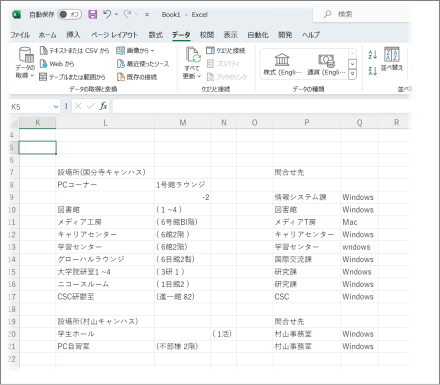Sort ascending A to Z icon
This screenshot has height=385, width=440.
click(x=372, y=55)
